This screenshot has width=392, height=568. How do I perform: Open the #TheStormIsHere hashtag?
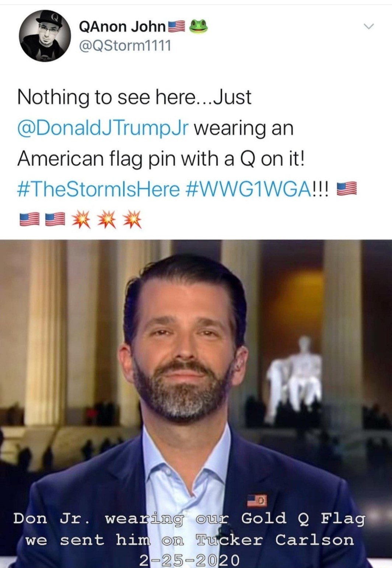(98, 190)
